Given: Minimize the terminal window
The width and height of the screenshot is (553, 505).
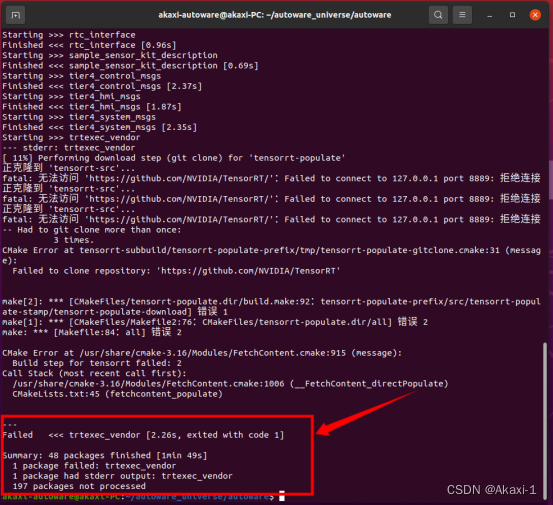Looking at the screenshot, I should point(490,15).
